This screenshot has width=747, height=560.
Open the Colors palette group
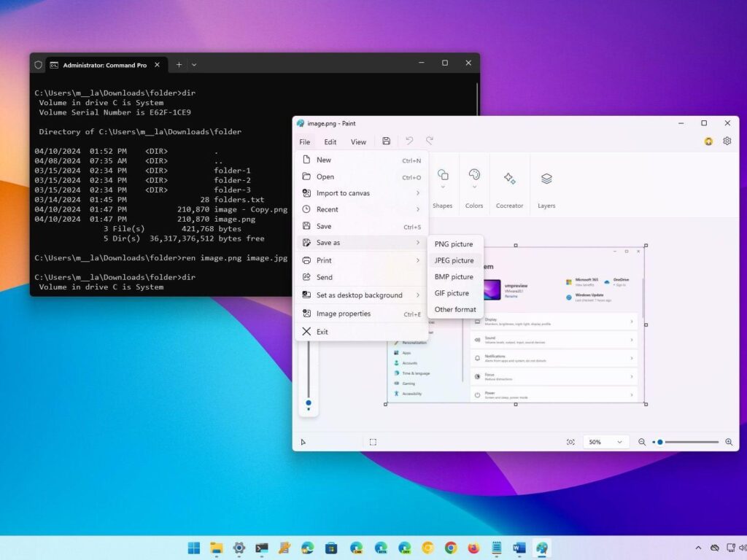pyautogui.click(x=474, y=189)
